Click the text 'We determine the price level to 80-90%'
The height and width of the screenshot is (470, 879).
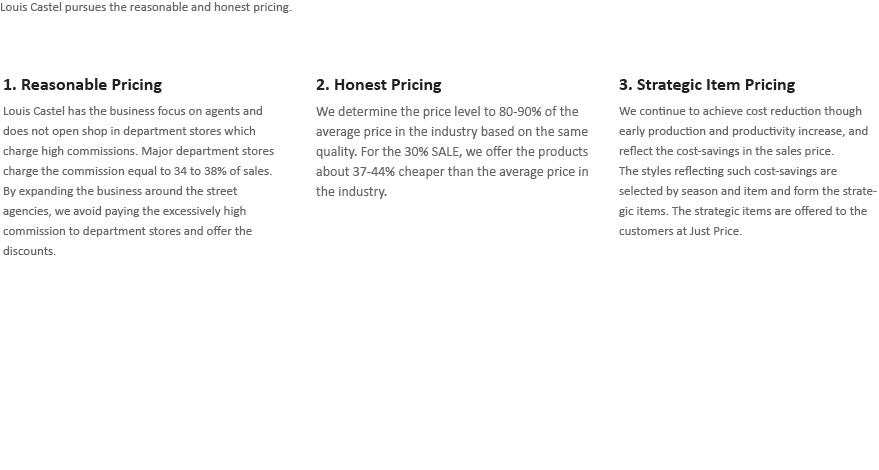pyautogui.click(x=428, y=112)
